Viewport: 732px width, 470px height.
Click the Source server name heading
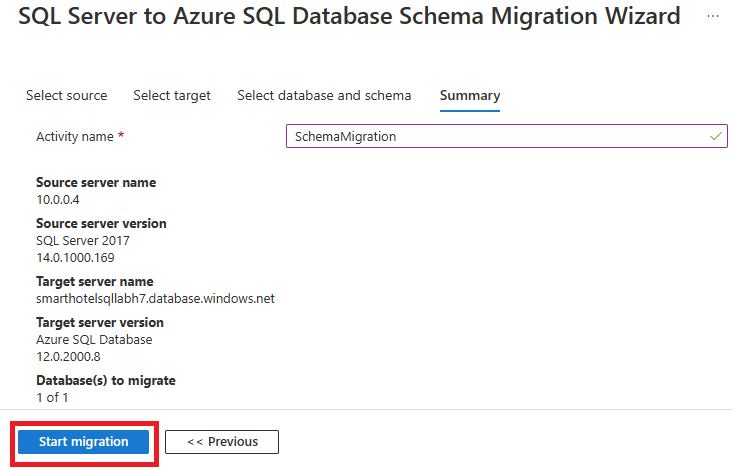pos(96,182)
